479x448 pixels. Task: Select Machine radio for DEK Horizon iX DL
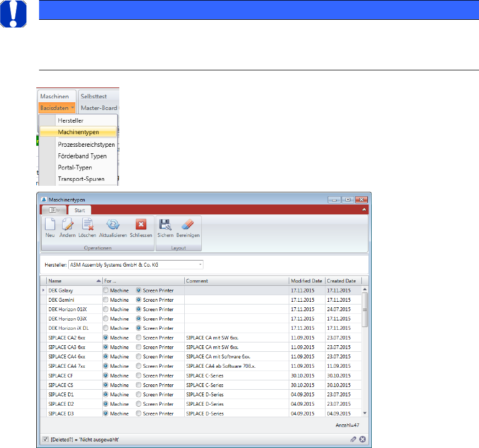pos(106,328)
